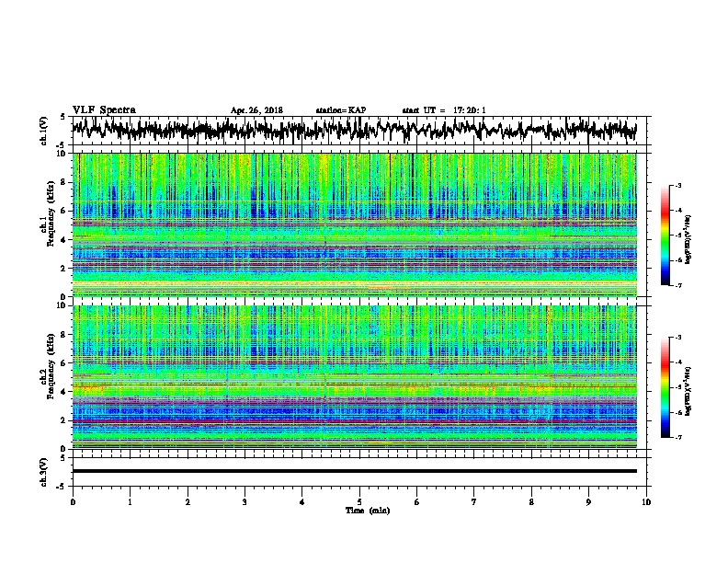Click the time axis tick label "1"
This screenshot has width=728, height=563.
tap(130, 502)
